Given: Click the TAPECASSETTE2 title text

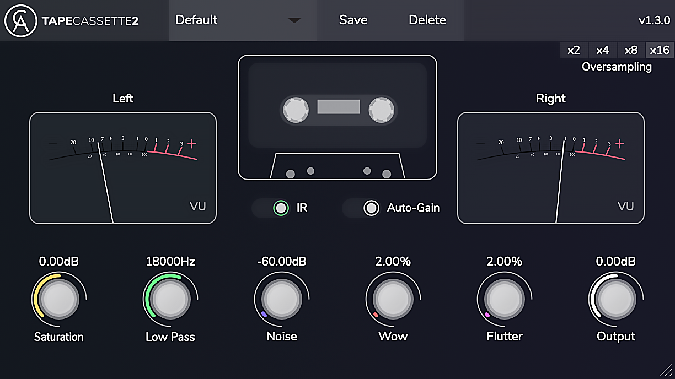Looking at the screenshot, I should [90, 21].
